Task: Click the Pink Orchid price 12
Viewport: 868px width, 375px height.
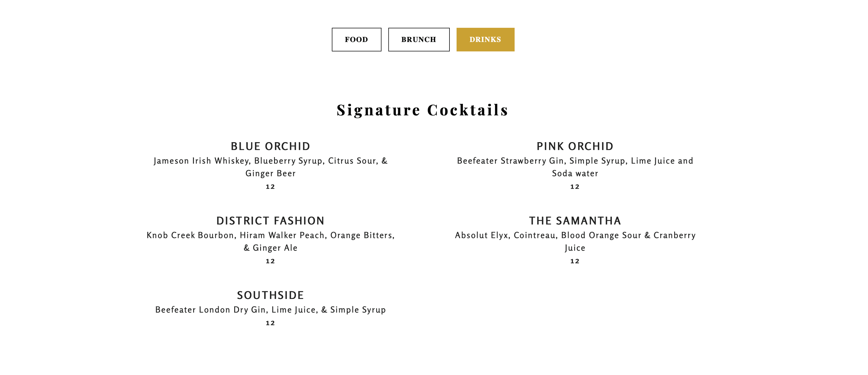Action: 575,187
